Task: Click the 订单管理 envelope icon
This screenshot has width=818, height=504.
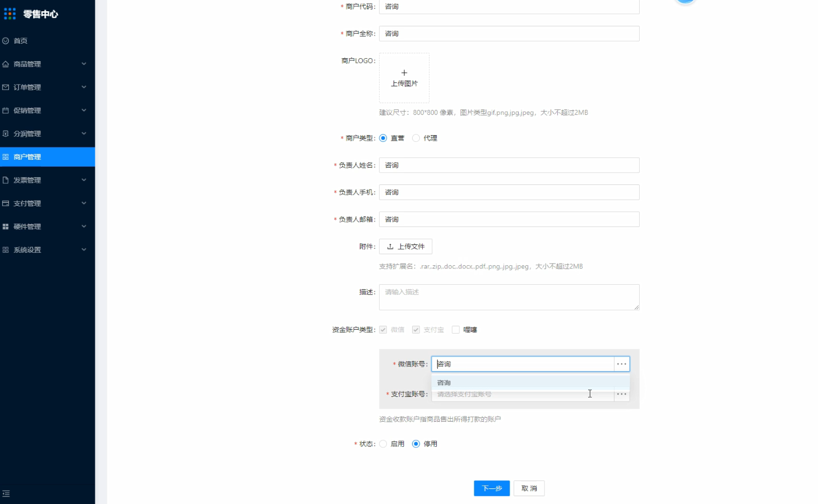Action: click(x=6, y=87)
